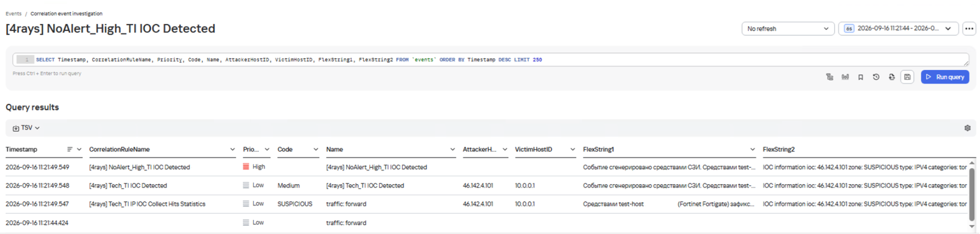The width and height of the screenshot is (980, 234).
Task: Click the Timestamp column sort icon
Action: [x=69, y=149]
